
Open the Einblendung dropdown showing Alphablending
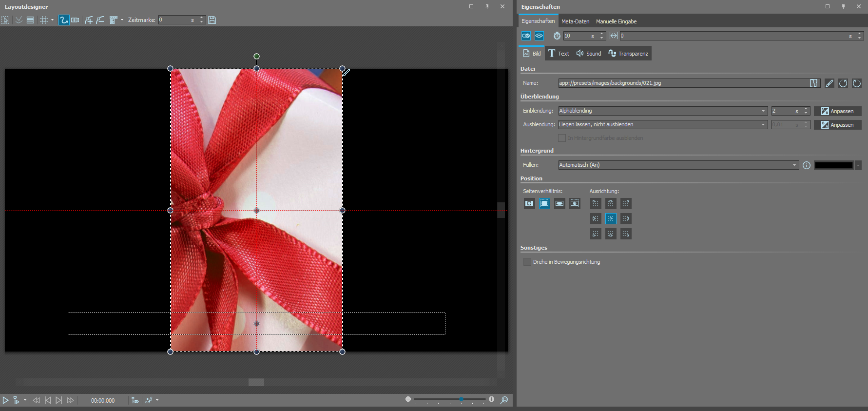(662, 111)
